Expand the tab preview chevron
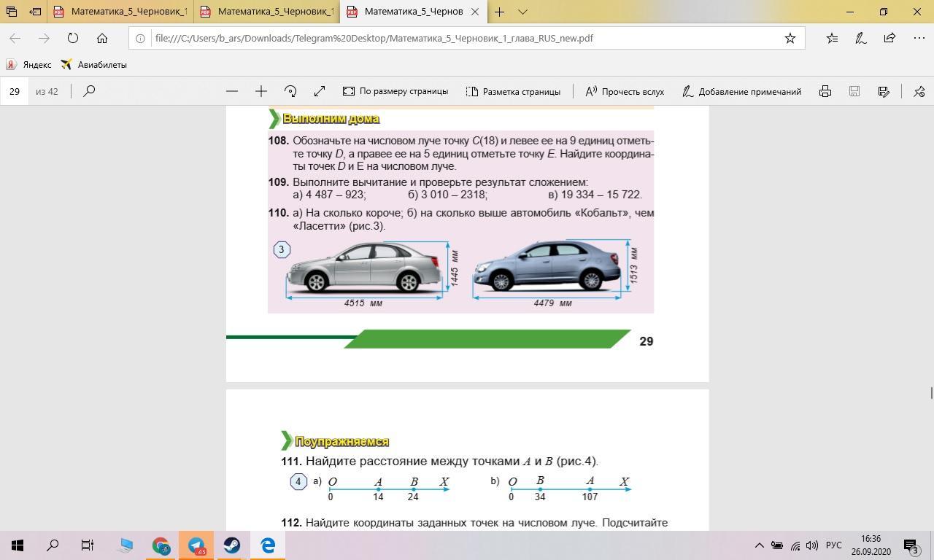This screenshot has height=560, width=934. tap(522, 12)
